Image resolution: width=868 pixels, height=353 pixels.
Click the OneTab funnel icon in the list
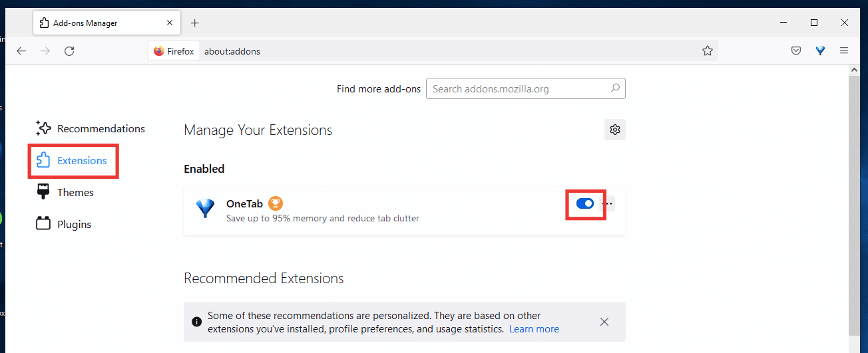click(205, 209)
